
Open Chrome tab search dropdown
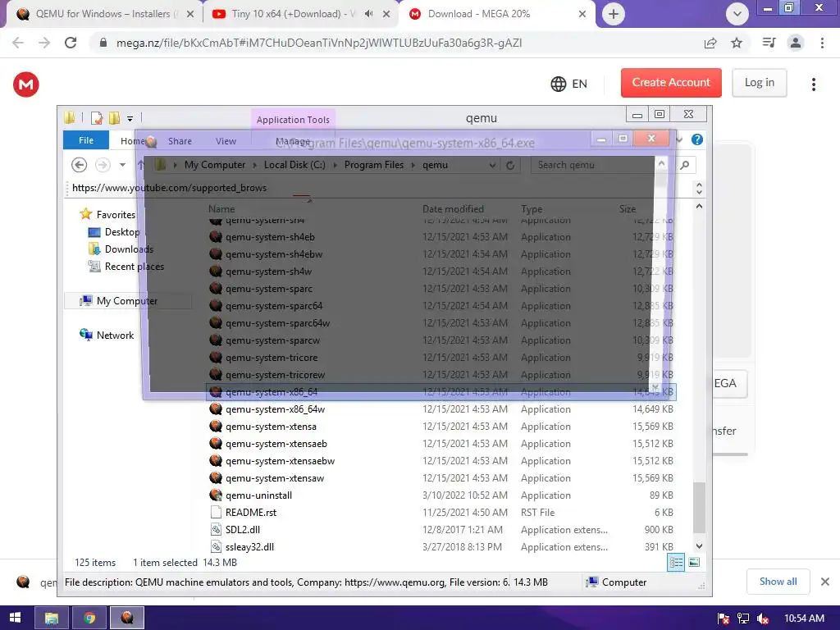[x=737, y=14]
